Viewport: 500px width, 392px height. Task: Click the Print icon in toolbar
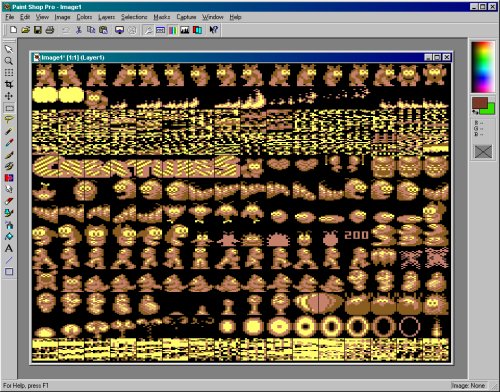click(50, 30)
